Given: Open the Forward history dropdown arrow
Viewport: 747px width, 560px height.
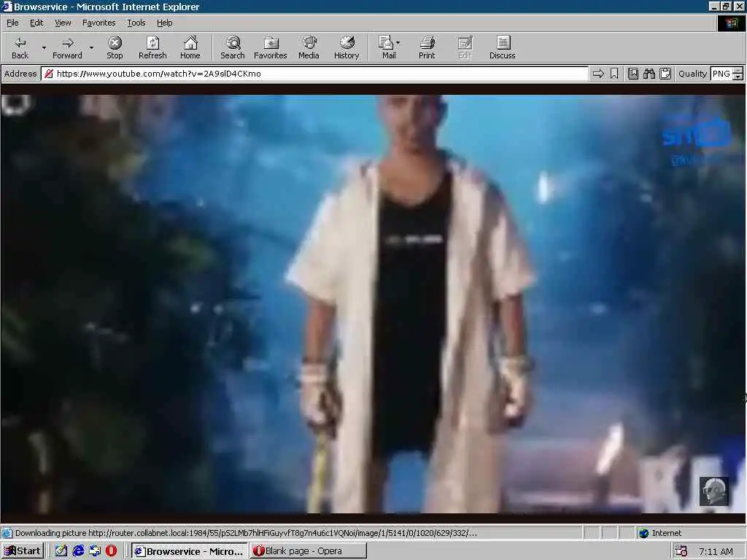Looking at the screenshot, I should [91, 47].
